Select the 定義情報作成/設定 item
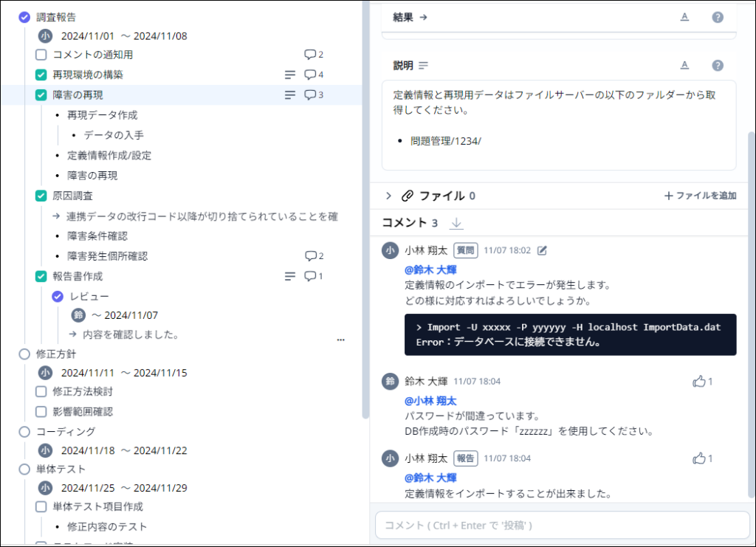Screen dimensions: 756x547 tap(109, 156)
